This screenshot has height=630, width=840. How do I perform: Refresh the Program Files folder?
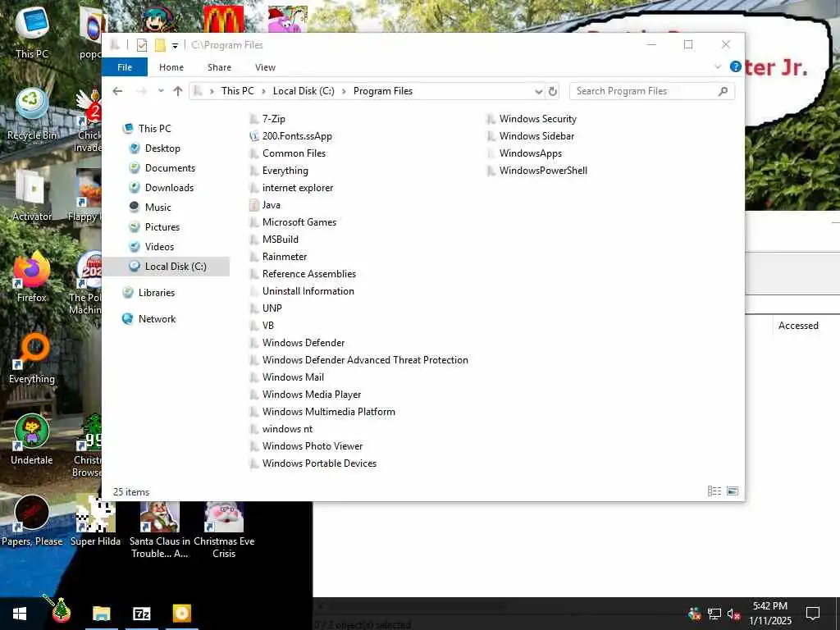coord(553,92)
